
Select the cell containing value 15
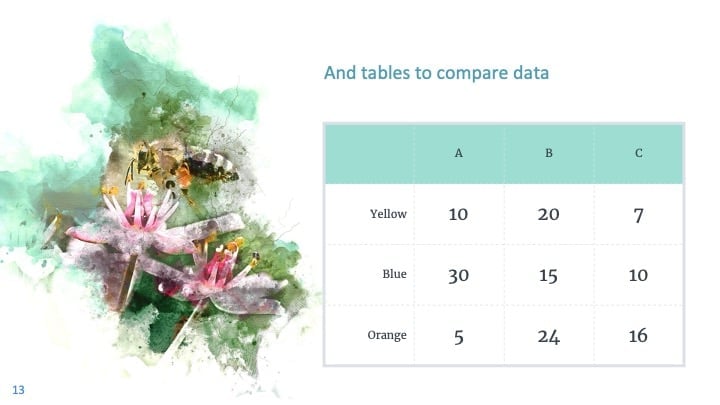click(549, 275)
